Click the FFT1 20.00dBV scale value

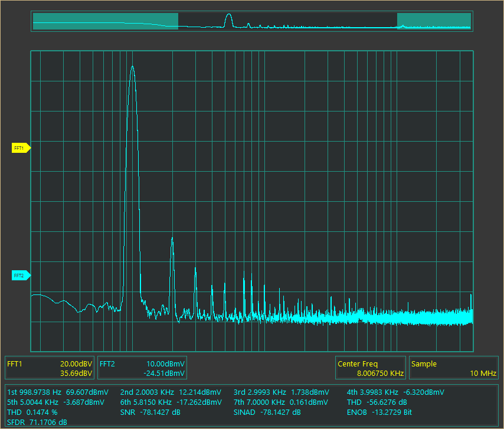[76, 363]
